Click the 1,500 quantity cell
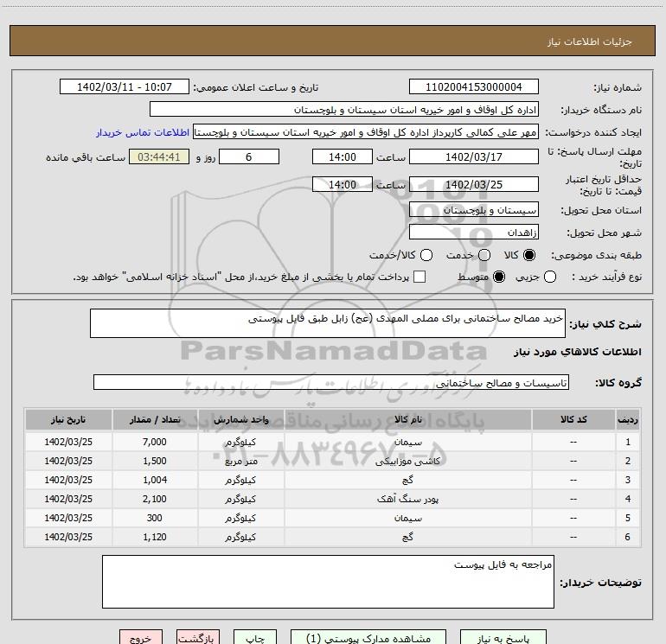The height and width of the screenshot is (644, 666). tap(155, 461)
